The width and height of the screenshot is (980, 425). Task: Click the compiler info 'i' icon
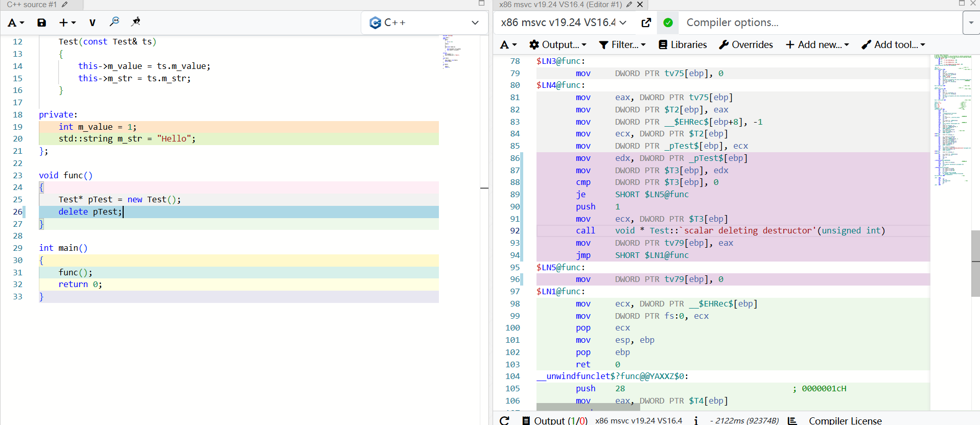tap(696, 420)
